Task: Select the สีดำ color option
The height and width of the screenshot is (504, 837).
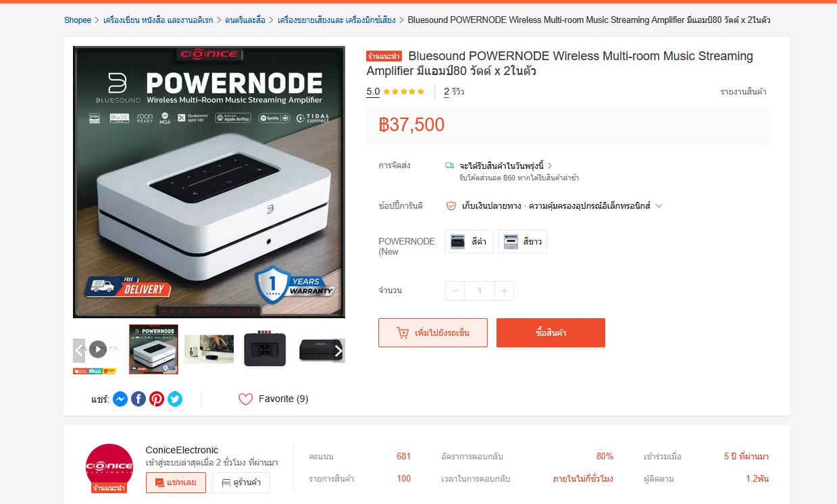Action: pos(470,242)
